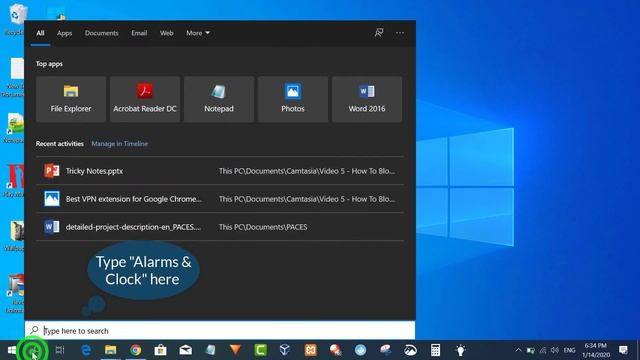Select the Documents search tab
The height and width of the screenshot is (360, 640).
(x=102, y=33)
